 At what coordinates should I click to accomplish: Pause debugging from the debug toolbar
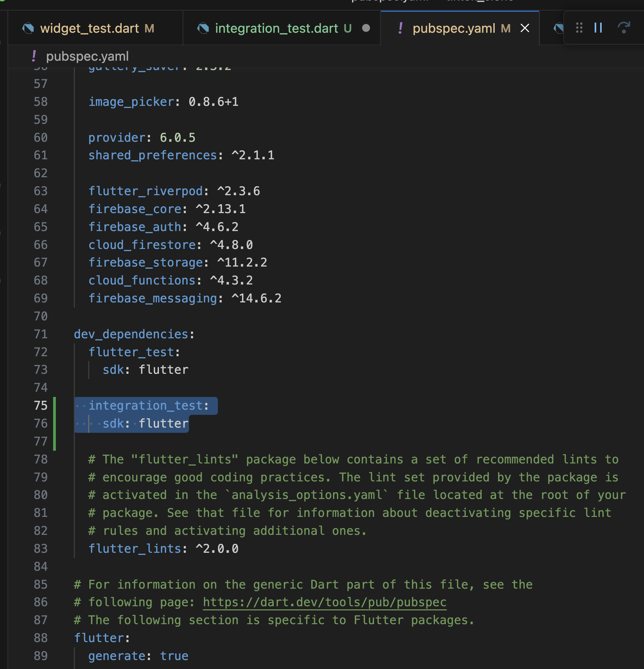click(x=598, y=28)
